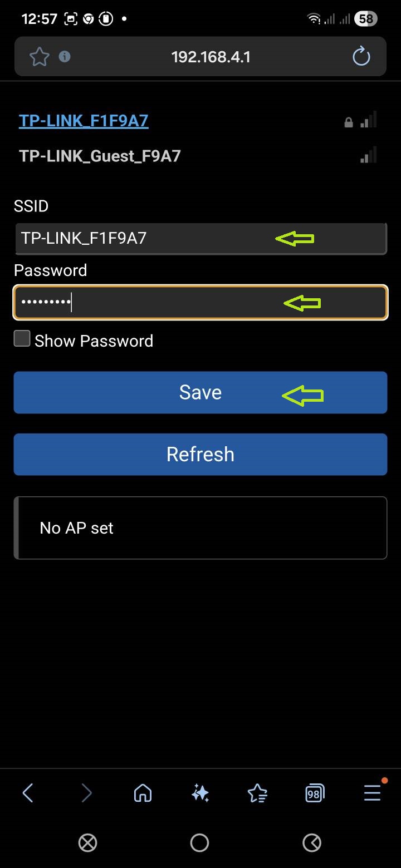Screen dimensions: 401x868
Task: Tap the browser forward arrow
Action: click(x=86, y=793)
